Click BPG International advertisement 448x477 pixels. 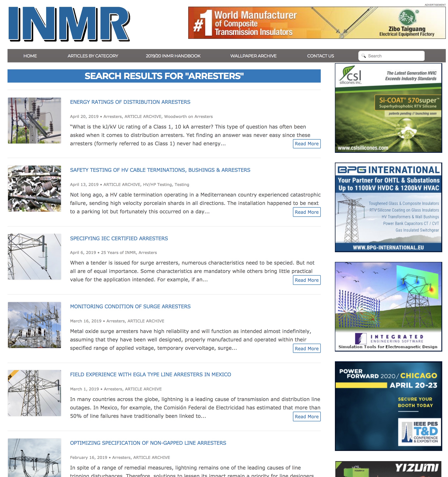389,207
